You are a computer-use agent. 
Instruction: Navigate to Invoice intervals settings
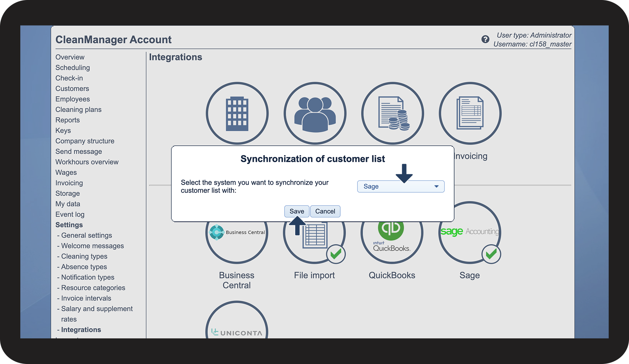coord(86,298)
